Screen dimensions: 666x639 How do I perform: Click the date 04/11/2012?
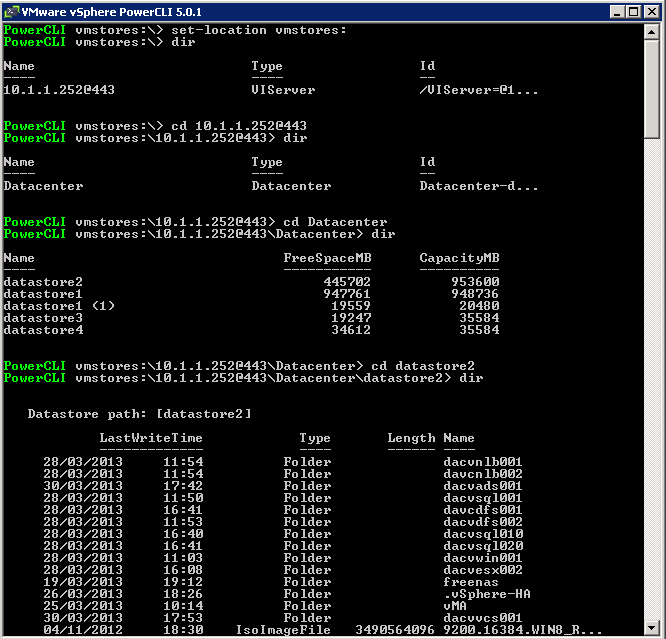(x=83, y=630)
